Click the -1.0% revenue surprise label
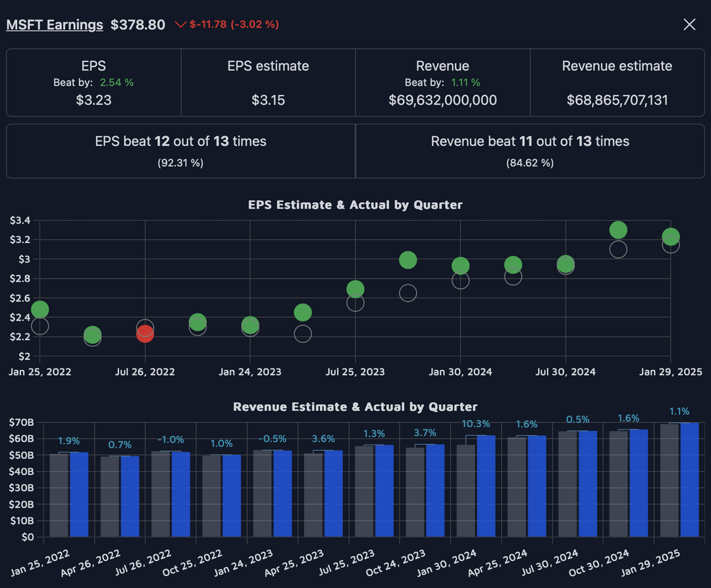Image resolution: width=711 pixels, height=588 pixels. pyautogui.click(x=171, y=440)
